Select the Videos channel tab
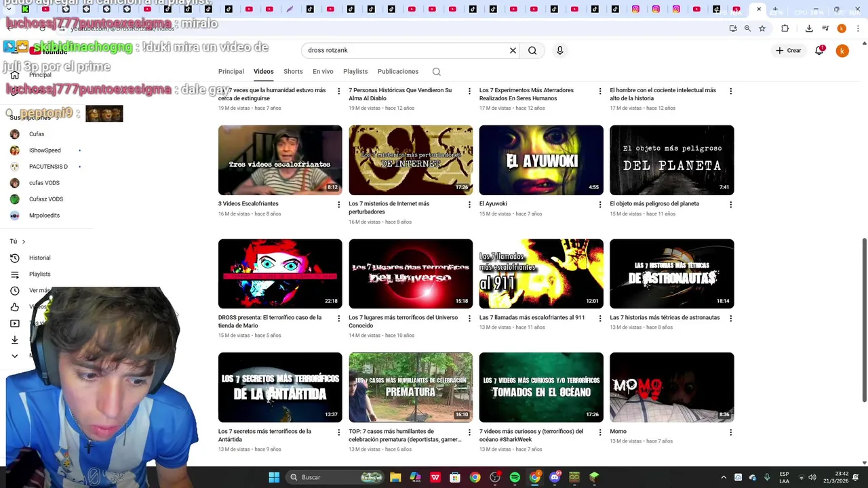Viewport: 868px width, 488px height. coord(264,71)
